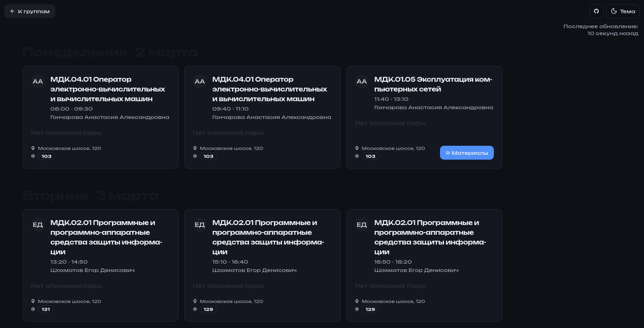Open Материалы for the 11:40 lesson
This screenshot has width=644, height=328.
coord(466,153)
